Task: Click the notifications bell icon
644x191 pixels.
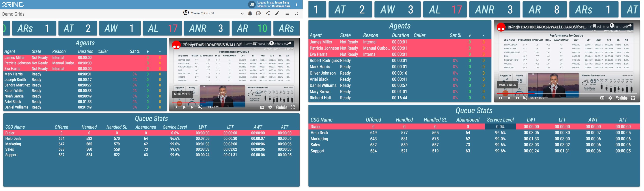Action: click(250, 13)
